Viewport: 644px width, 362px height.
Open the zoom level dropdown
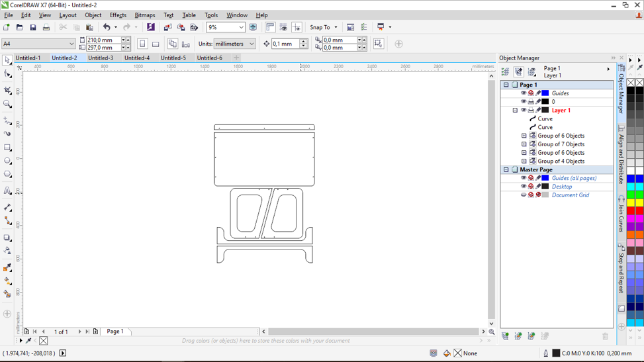point(241,27)
